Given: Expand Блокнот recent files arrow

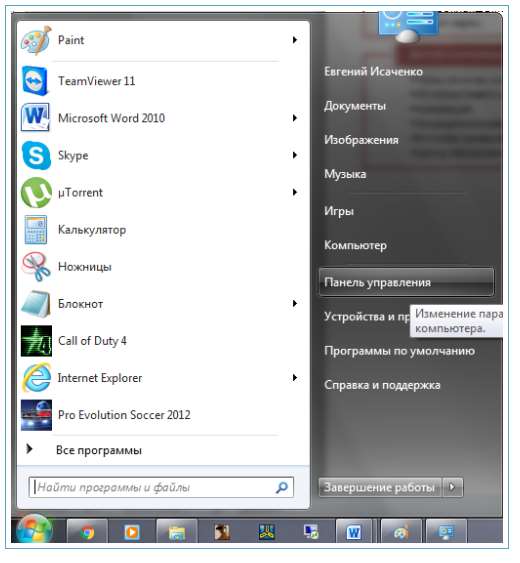Looking at the screenshot, I should click(x=295, y=303).
